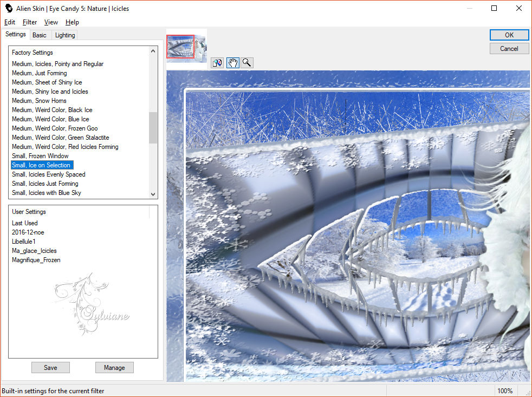Select Medium, Weird Color, Blue Ice preset
This screenshot has height=397, width=532.
point(50,119)
